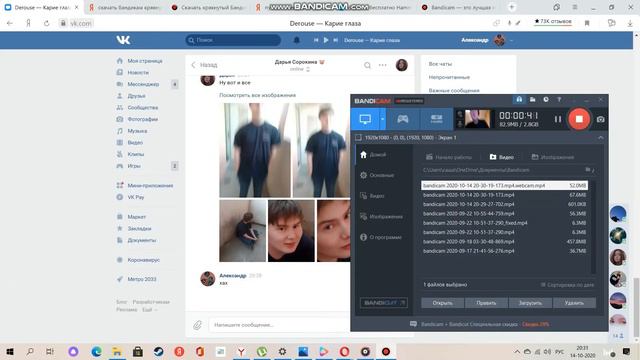
Task: Stop recording with the red Bandicam button
Action: pos(579,119)
